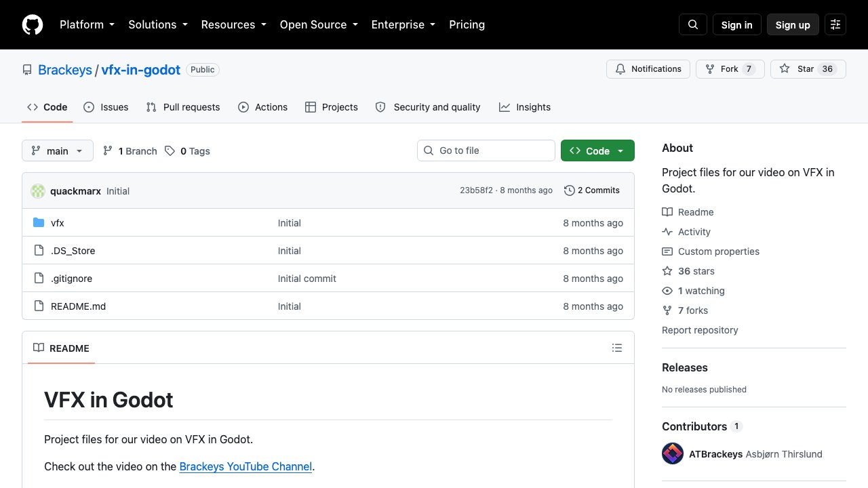Click the GitHub logo icon
The height and width of the screenshot is (488, 868).
33,24
